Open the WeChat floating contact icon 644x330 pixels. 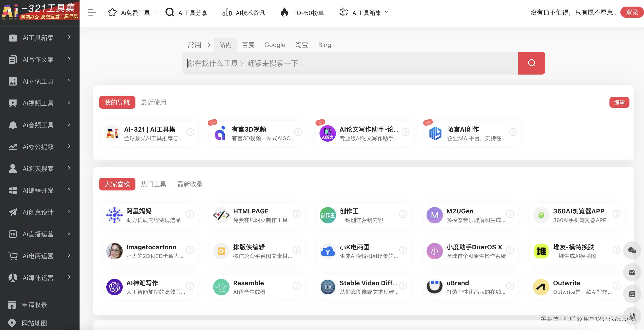632,250
